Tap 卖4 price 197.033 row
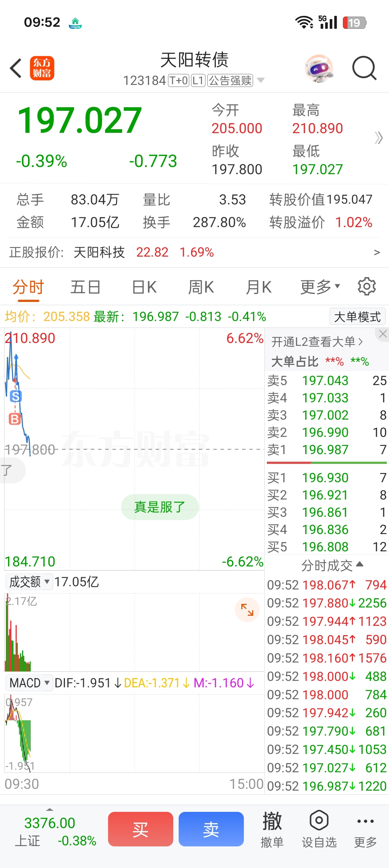Screen dimensions: 389x868 click(327, 398)
